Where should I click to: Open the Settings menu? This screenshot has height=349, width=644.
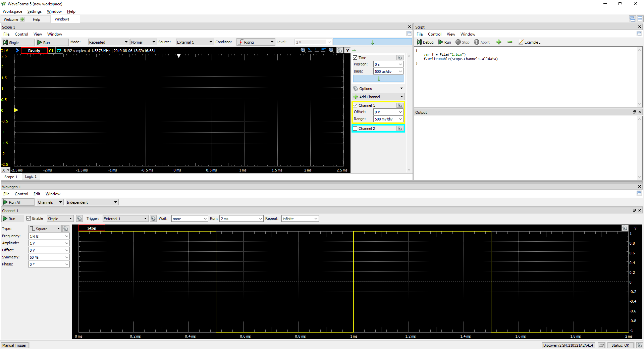34,11
